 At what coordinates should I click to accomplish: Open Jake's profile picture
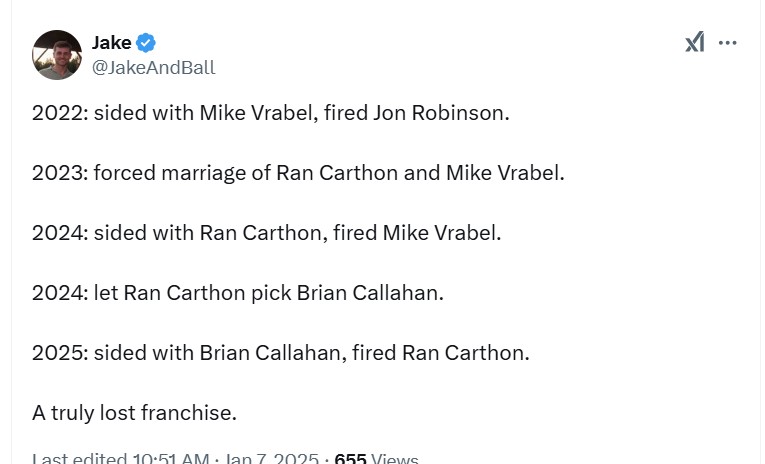pyautogui.click(x=57, y=55)
